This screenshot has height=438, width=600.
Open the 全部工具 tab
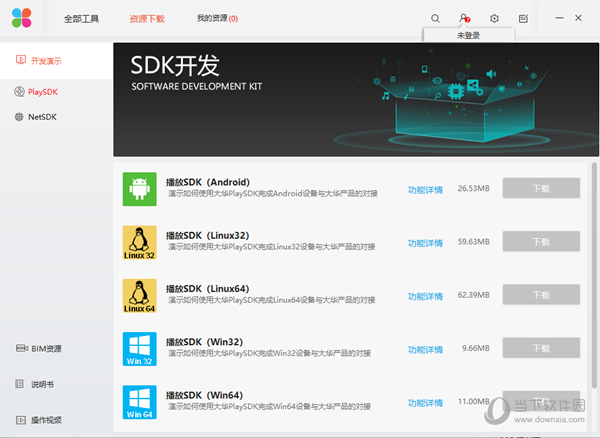tap(81, 18)
